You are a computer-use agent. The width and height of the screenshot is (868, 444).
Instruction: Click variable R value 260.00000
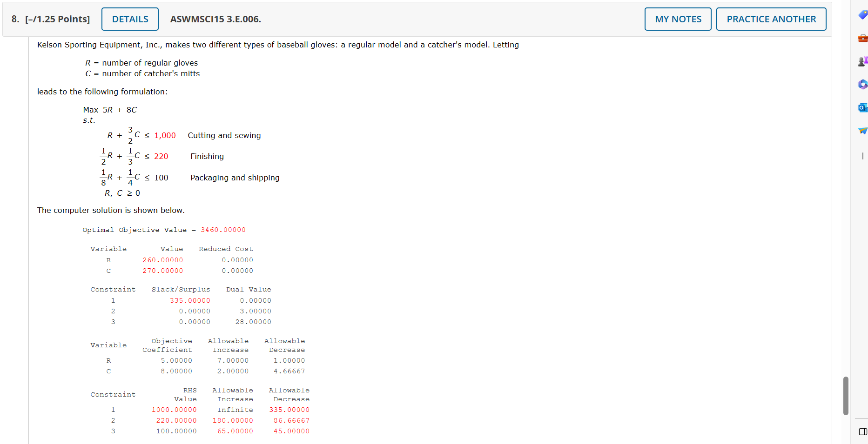pyautogui.click(x=162, y=260)
